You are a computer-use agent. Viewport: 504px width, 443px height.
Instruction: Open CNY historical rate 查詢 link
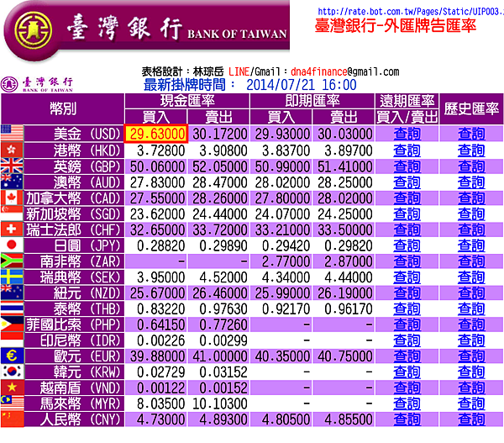coord(471,419)
